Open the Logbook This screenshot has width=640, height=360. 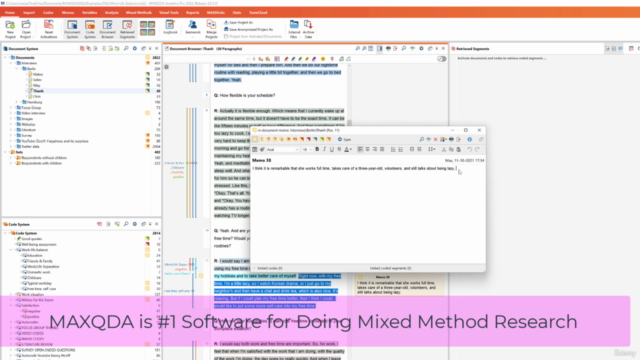click(170, 28)
